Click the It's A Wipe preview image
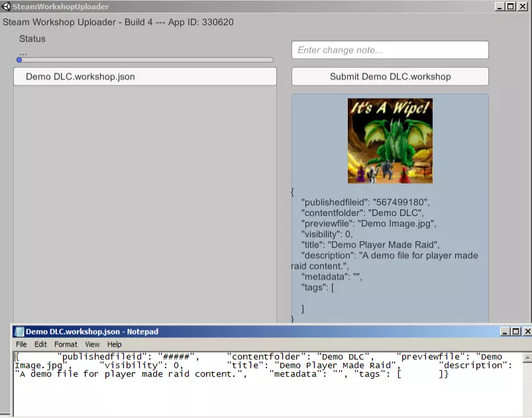Image resolution: width=532 pixels, height=418 pixels. [x=390, y=141]
